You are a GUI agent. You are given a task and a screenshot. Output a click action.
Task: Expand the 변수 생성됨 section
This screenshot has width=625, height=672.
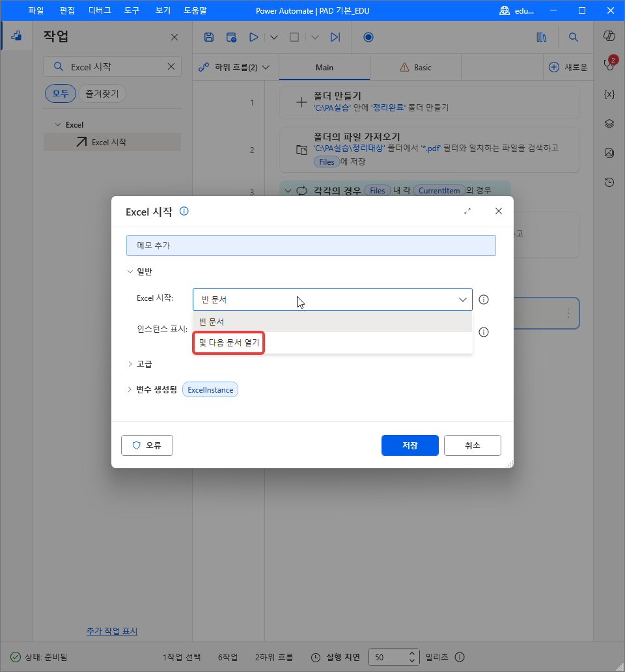[x=130, y=389]
